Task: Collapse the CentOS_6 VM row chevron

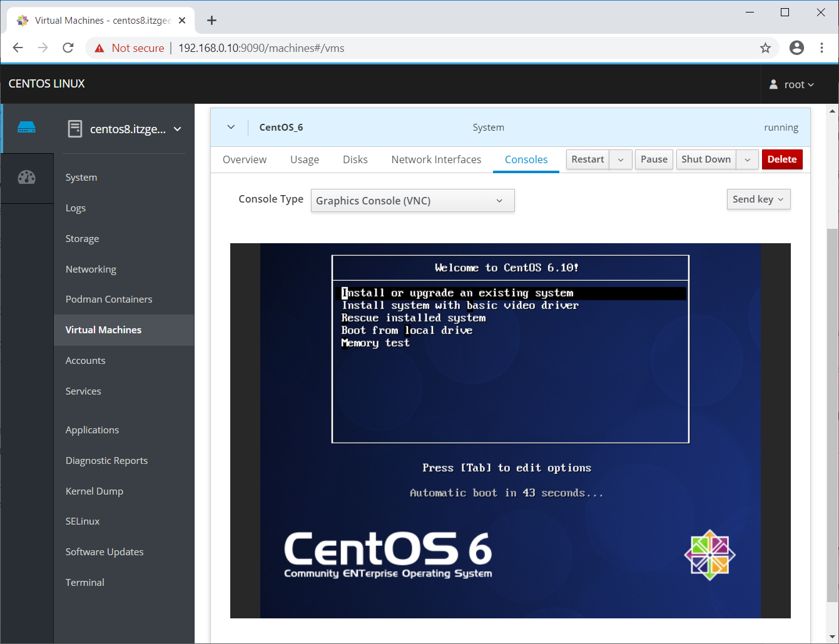Action: 231,127
